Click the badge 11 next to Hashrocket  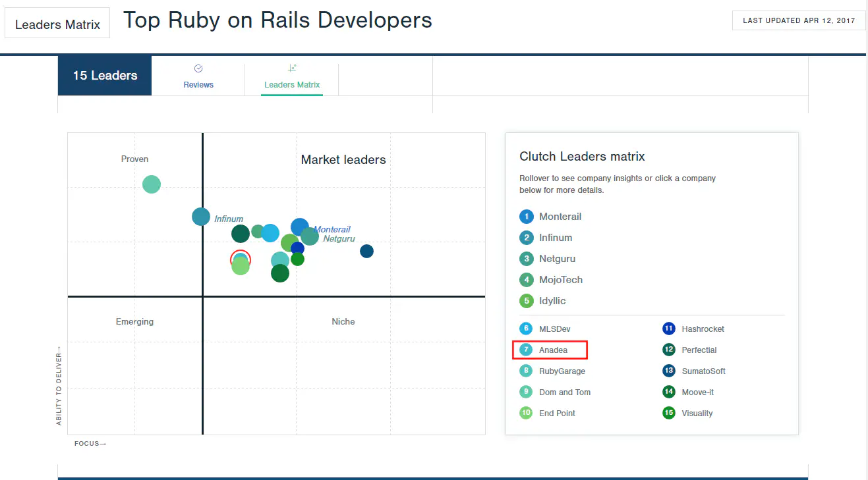coord(669,329)
